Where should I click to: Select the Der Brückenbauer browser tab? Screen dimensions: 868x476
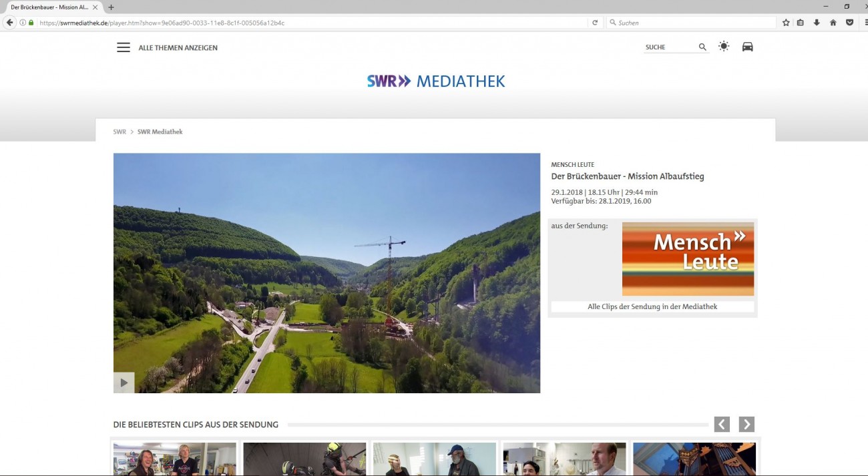click(50, 7)
